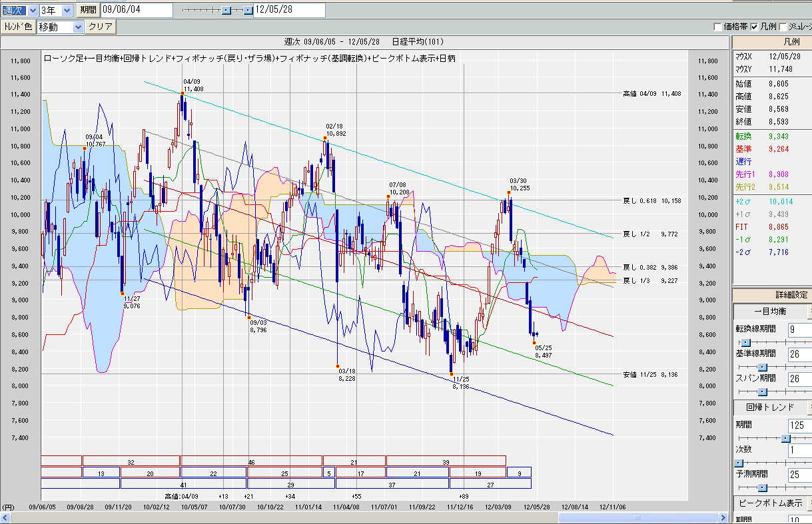This screenshot has width=812, height=524.
Task: Select the 回帰トレンド settings section header
Action: pos(769,407)
